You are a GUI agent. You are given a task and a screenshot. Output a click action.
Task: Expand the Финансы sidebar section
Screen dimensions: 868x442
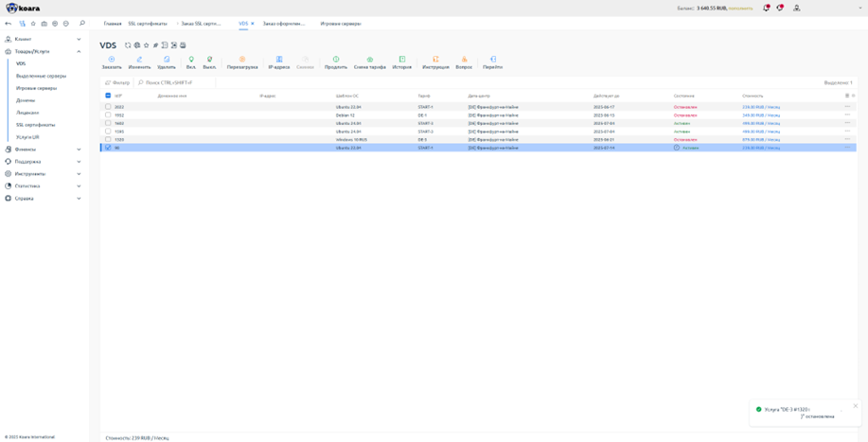[43, 150]
